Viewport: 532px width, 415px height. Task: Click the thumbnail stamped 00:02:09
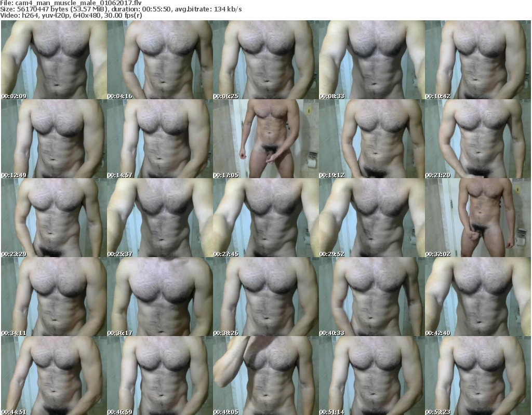54,60
